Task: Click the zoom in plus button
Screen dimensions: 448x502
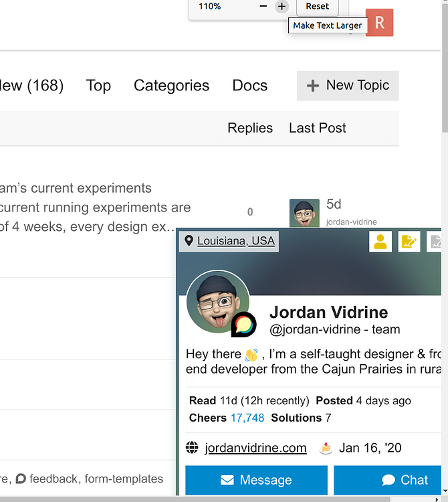Action: [282, 7]
